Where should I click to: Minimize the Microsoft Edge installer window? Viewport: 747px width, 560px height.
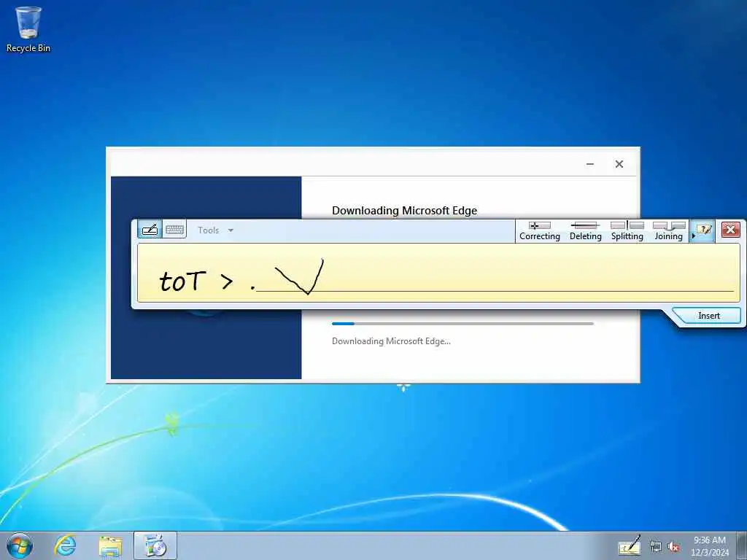[589, 164]
